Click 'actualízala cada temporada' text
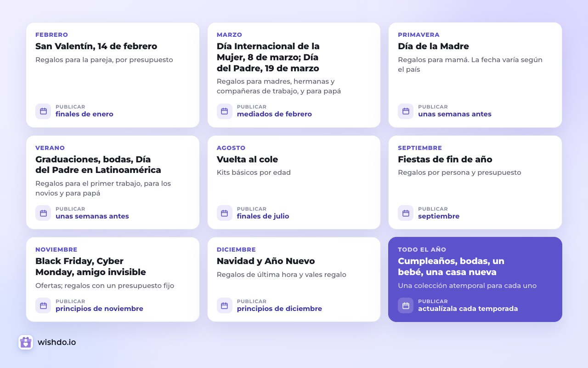The image size is (588, 368). tap(468, 309)
